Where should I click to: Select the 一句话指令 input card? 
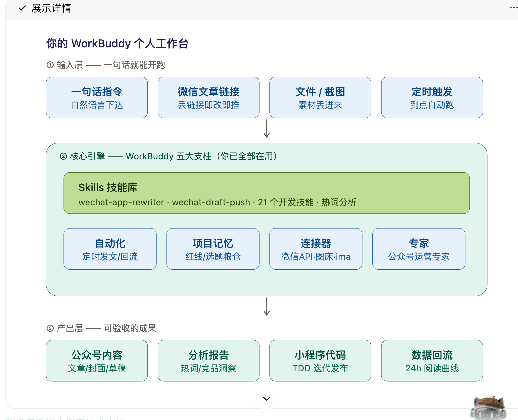pyautogui.click(x=97, y=98)
